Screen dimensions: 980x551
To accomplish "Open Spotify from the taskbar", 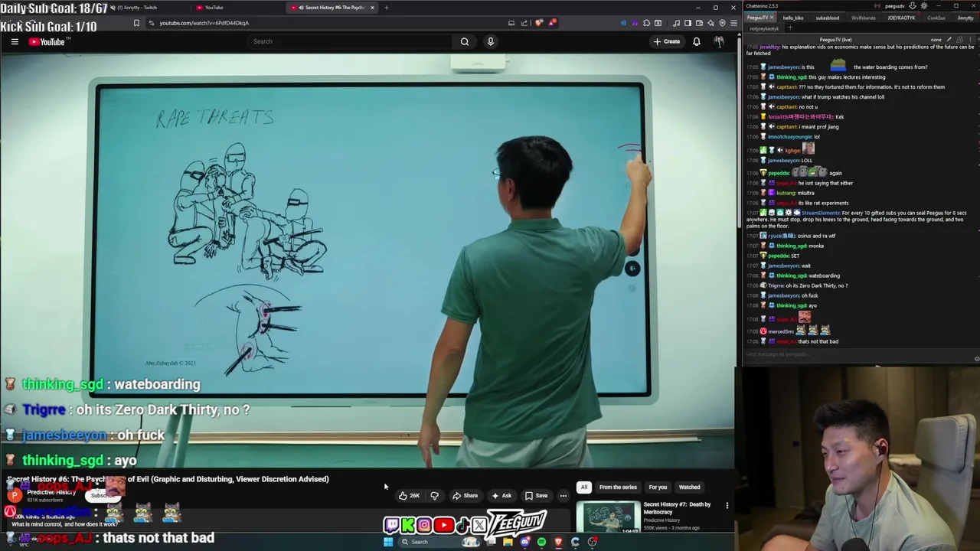I will click(541, 542).
